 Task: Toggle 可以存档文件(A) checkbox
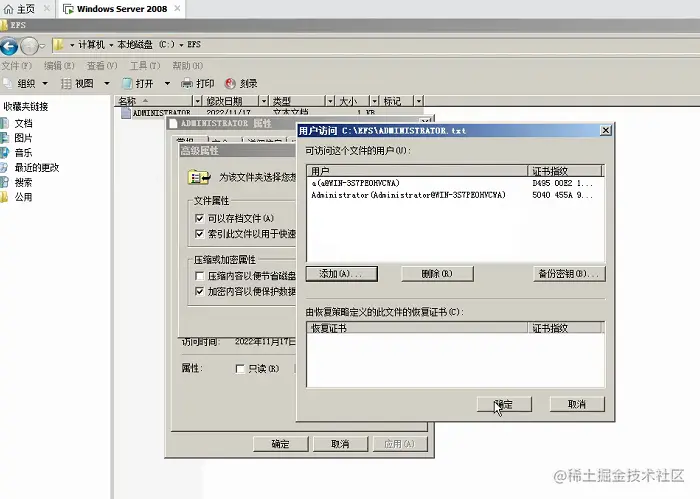pos(200,218)
